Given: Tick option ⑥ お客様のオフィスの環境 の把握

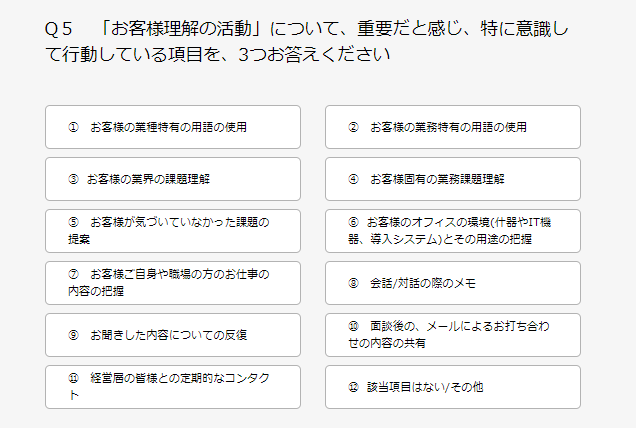Looking at the screenshot, I should 453,231.
